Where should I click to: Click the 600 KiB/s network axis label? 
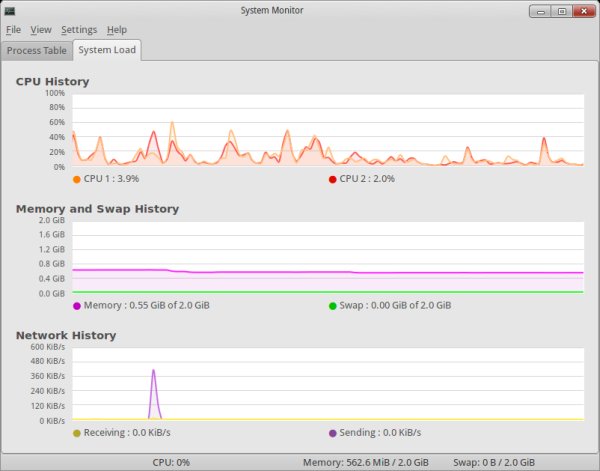48,347
